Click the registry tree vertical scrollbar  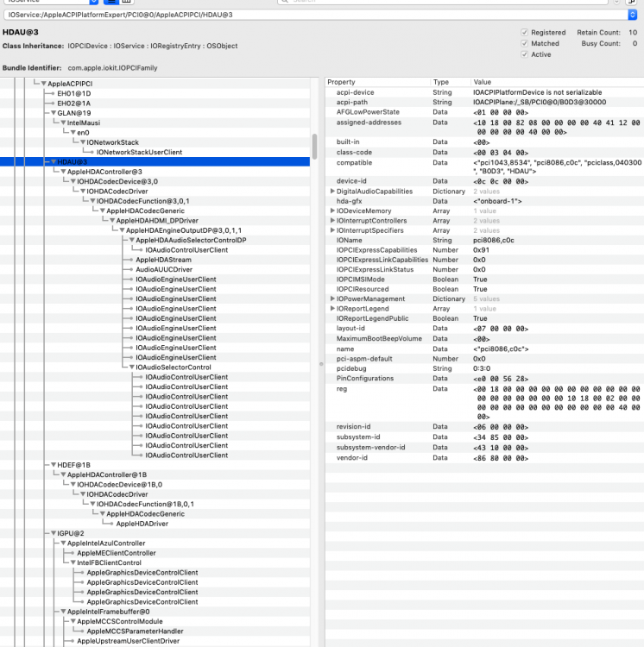[314, 146]
